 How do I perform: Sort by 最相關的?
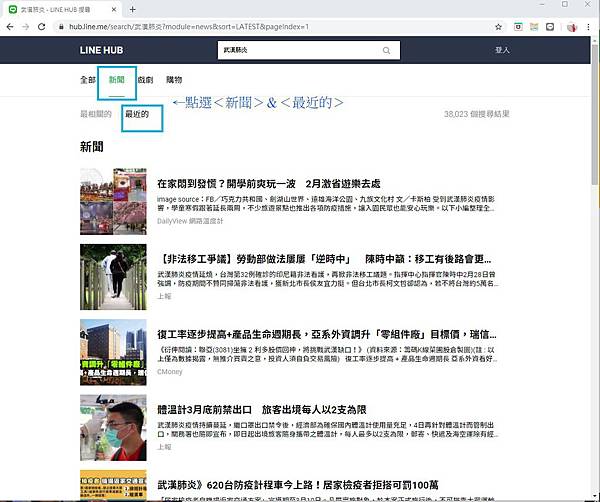[x=96, y=114]
